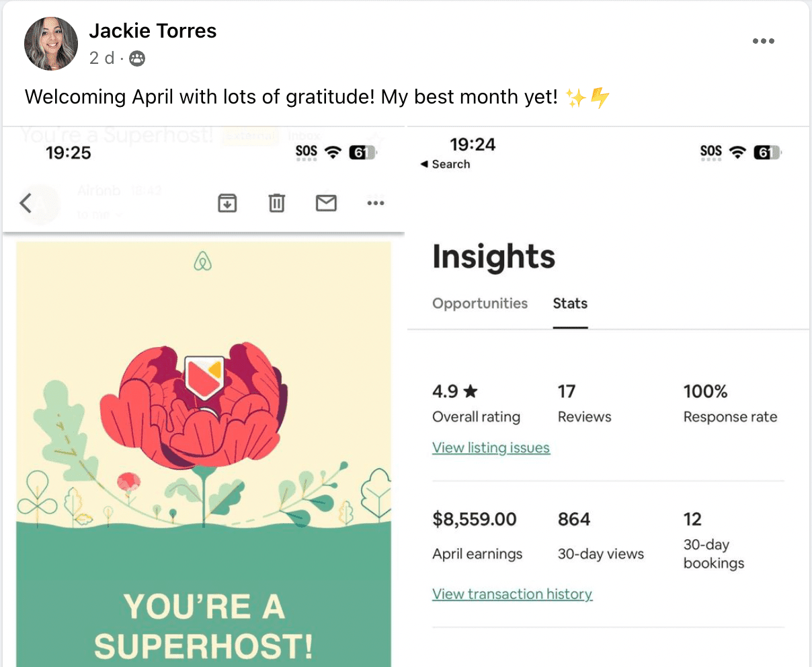Open the post options three-dot menu
The height and width of the screenshot is (667, 812).
(x=763, y=41)
